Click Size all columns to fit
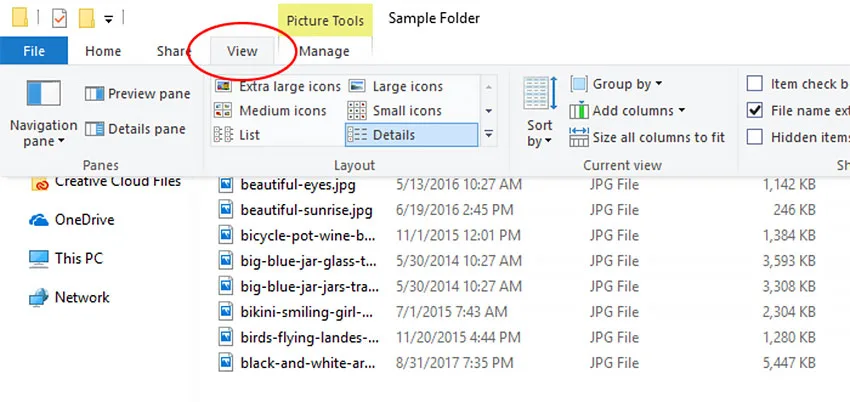The image size is (850, 402). 647,138
